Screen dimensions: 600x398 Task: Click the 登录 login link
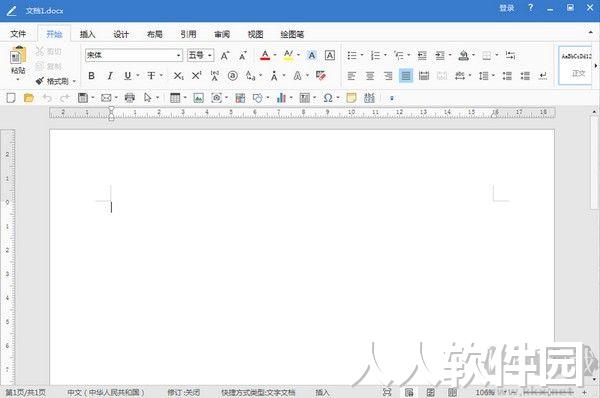pos(507,8)
